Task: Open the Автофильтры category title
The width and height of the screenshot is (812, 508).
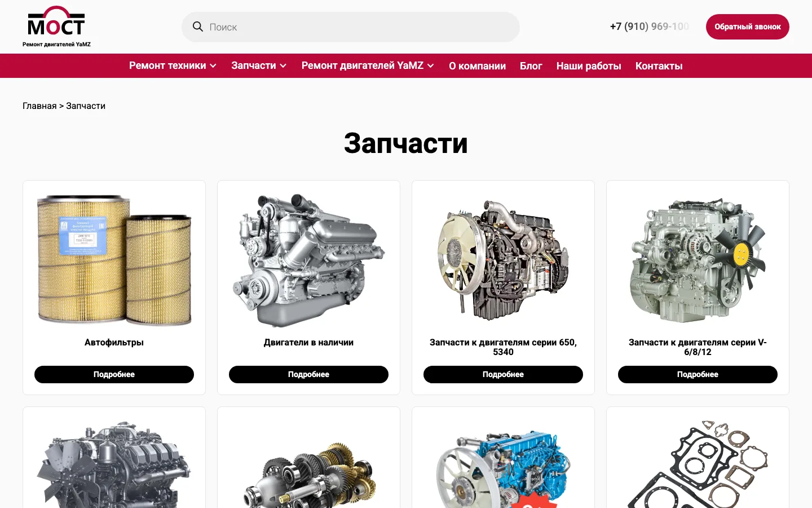Action: 114,343
